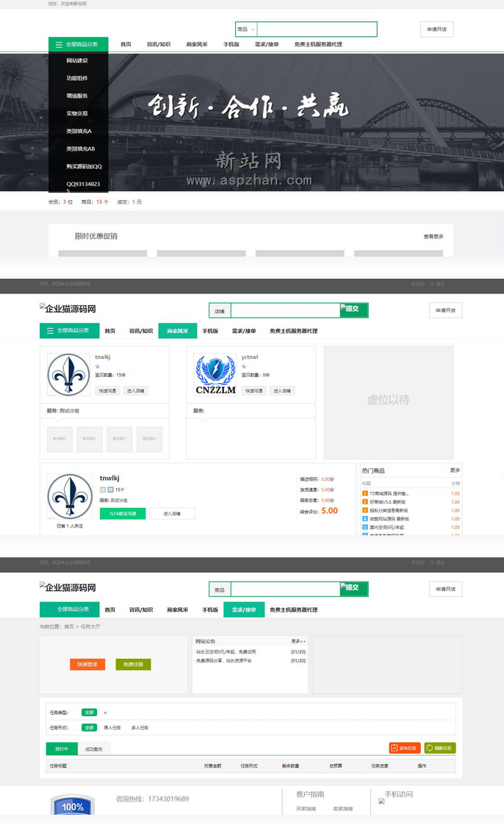
Task: Select 全部 option for 任务类型
Action: [x=89, y=712]
